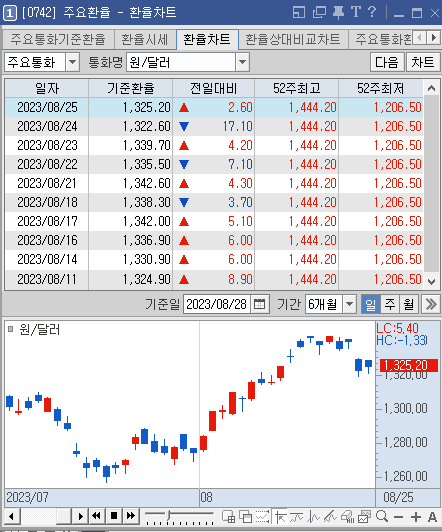Screen dimensions: 442x532
Task: Click the fast-forward chart button
Action: pyautogui.click(x=131, y=516)
